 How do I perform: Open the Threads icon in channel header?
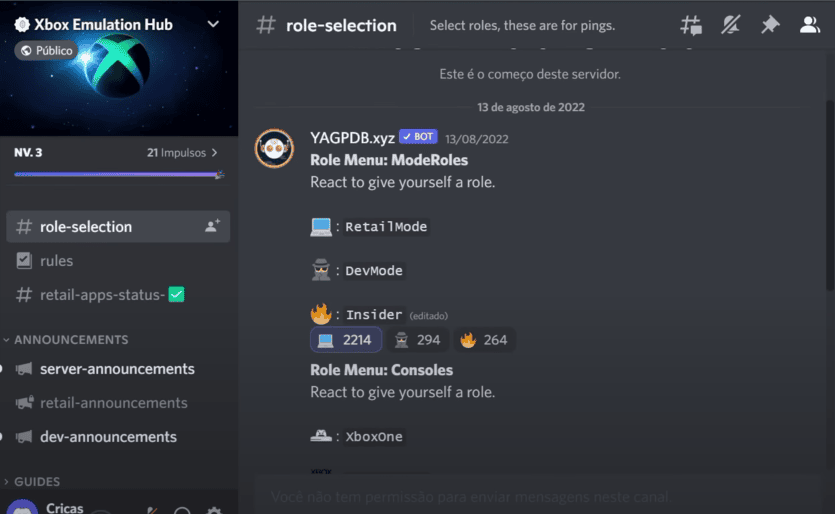[691, 26]
